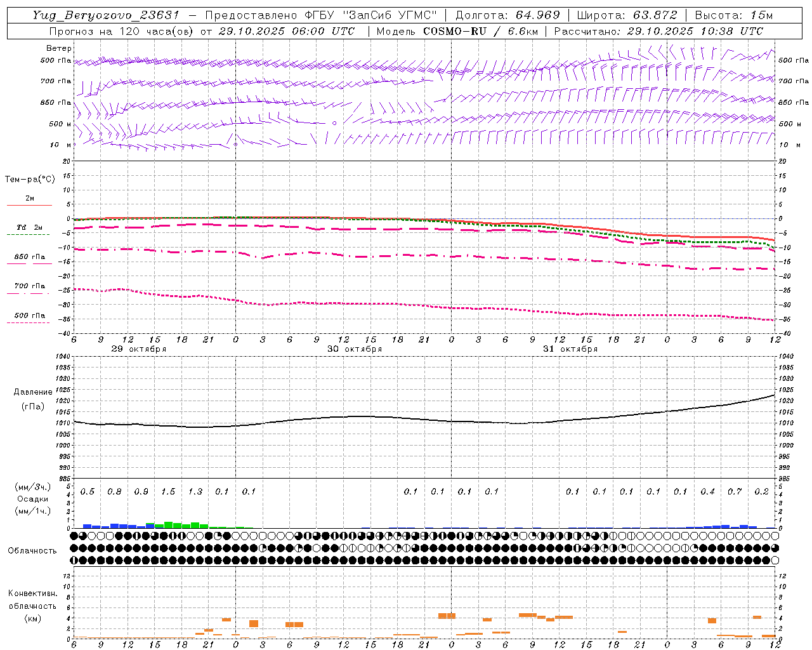Screen dimensions: 812x650
Task: Click the date label '31 октября'
Action: tap(570, 349)
